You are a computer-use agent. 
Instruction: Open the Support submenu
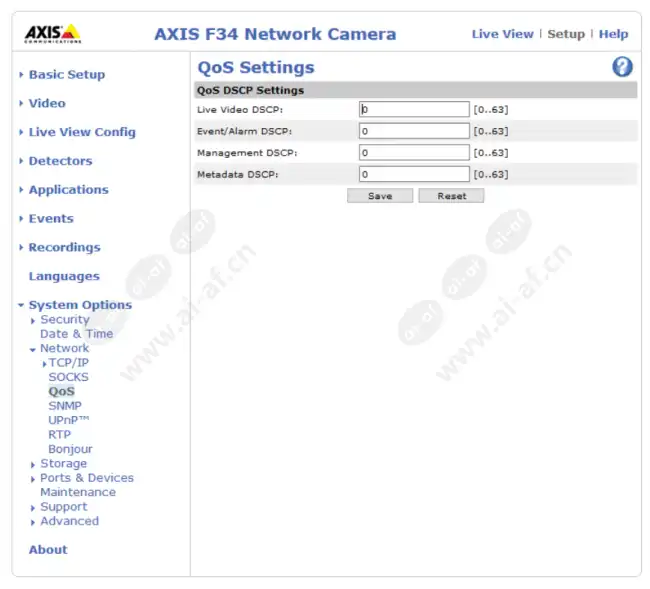[x=63, y=507]
